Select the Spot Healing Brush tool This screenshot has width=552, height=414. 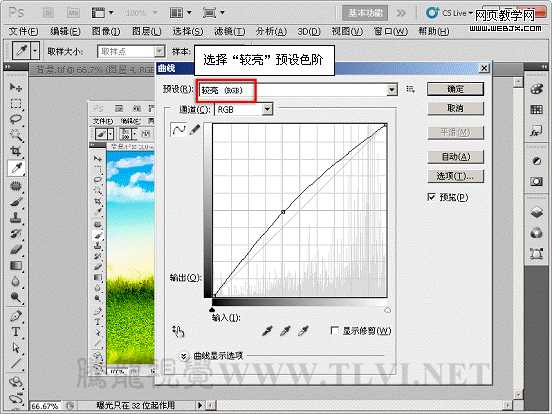[x=16, y=185]
